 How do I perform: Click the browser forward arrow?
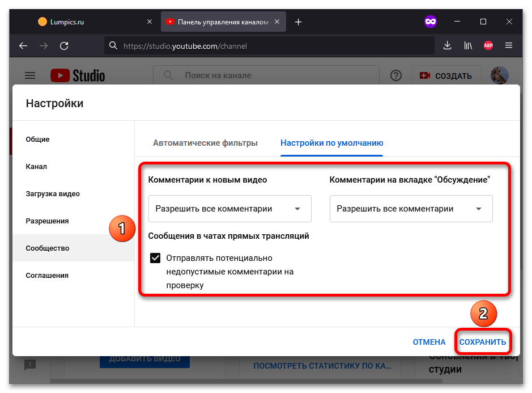click(x=44, y=46)
